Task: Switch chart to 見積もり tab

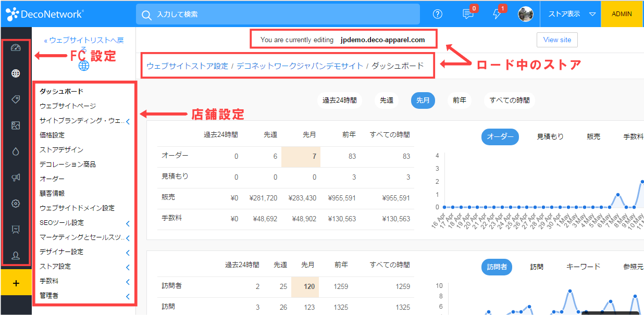Action: pos(550,136)
